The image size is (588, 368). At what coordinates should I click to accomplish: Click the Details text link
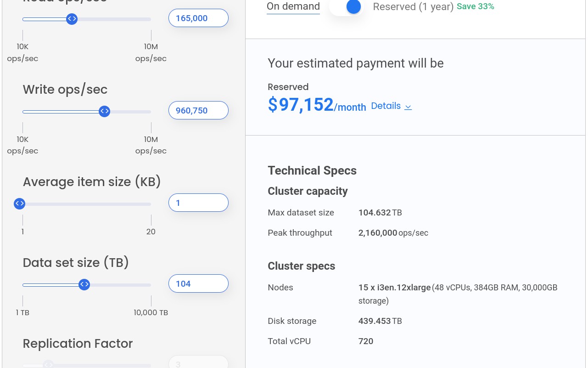pos(386,106)
